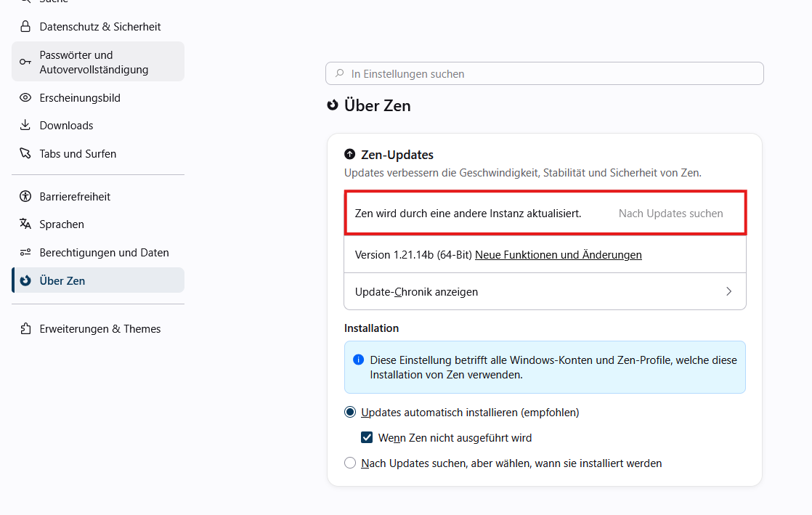812x515 pixels.
Task: Click the Zen wird durch eine andere Instanz aktualisiert text
Action: 468,214
